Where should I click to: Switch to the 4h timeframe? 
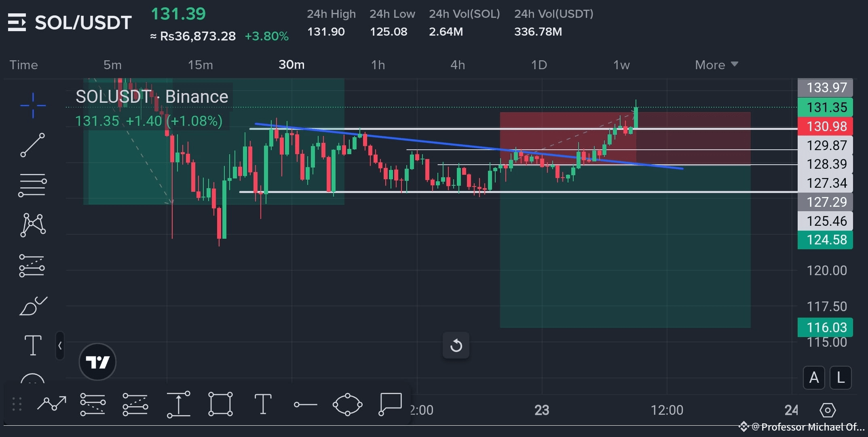(x=458, y=65)
